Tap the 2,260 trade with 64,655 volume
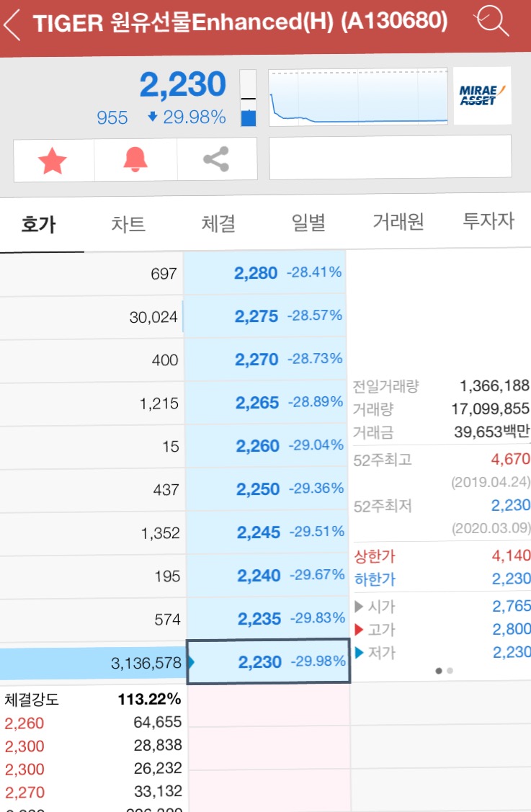This screenshot has height=812, width=531. tap(93, 723)
